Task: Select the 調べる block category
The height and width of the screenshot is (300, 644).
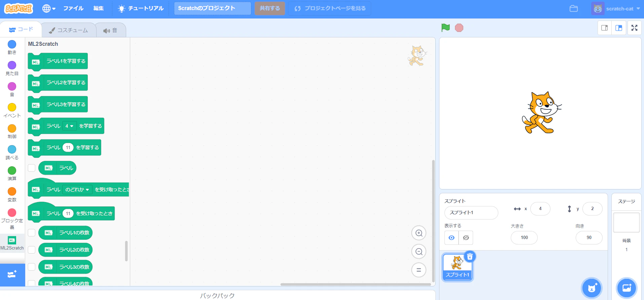Action: click(12, 153)
